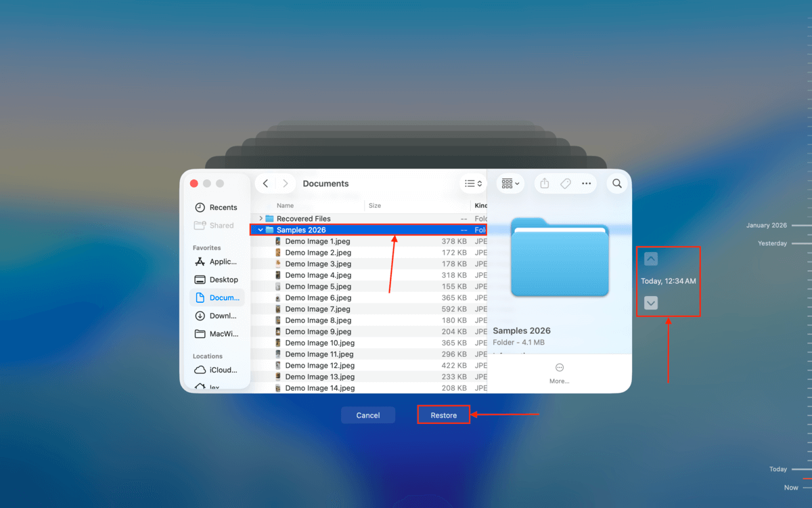Open the Tags icon in the toolbar
This screenshot has height=508, width=812.
pos(565,183)
